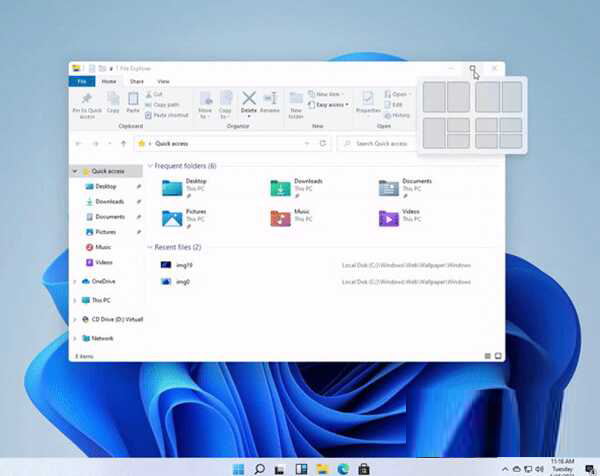Create a folder with New folder icon

pyautogui.click(x=296, y=100)
